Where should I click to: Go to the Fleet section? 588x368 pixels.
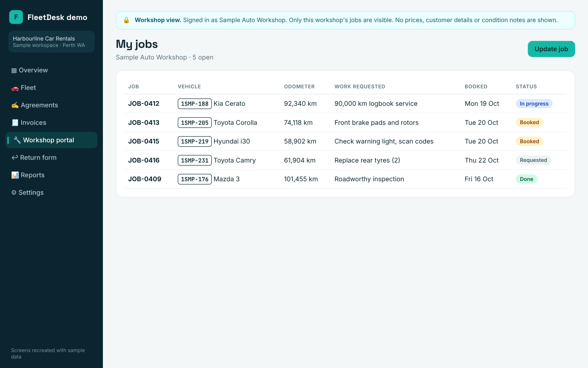tap(51, 88)
